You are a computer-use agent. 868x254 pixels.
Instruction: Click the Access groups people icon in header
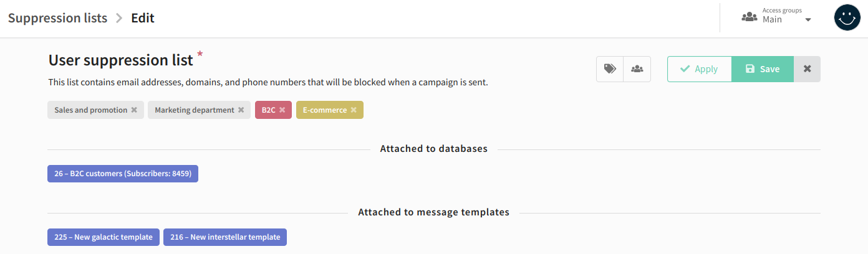(749, 17)
